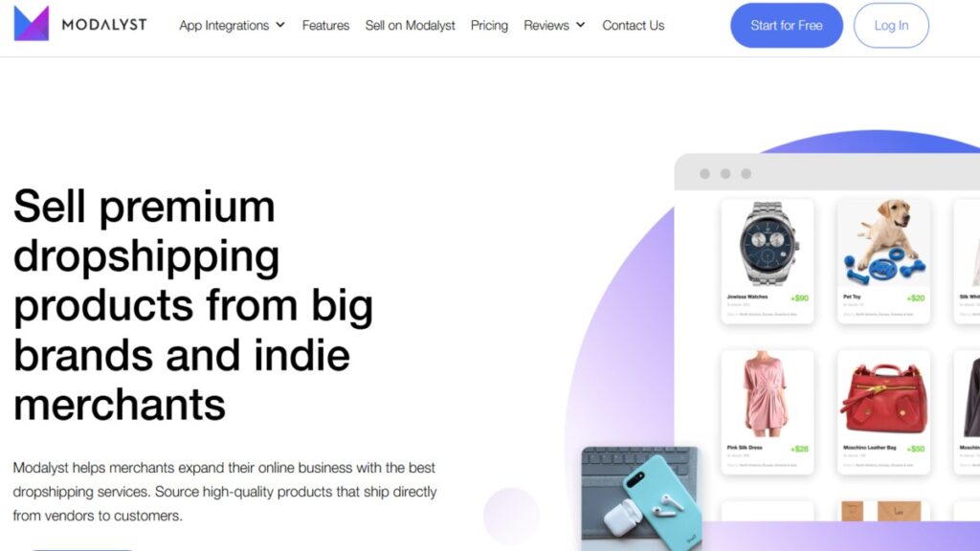Expand the Reviews dropdown chevron
980x551 pixels.
point(581,25)
